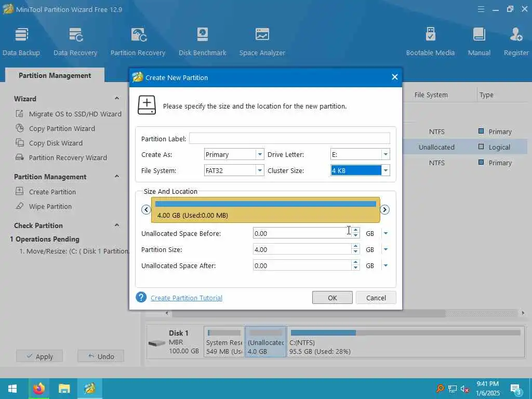532x399 pixels.
Task: Open the hamburger menu in title bar
Action: click(481, 9)
